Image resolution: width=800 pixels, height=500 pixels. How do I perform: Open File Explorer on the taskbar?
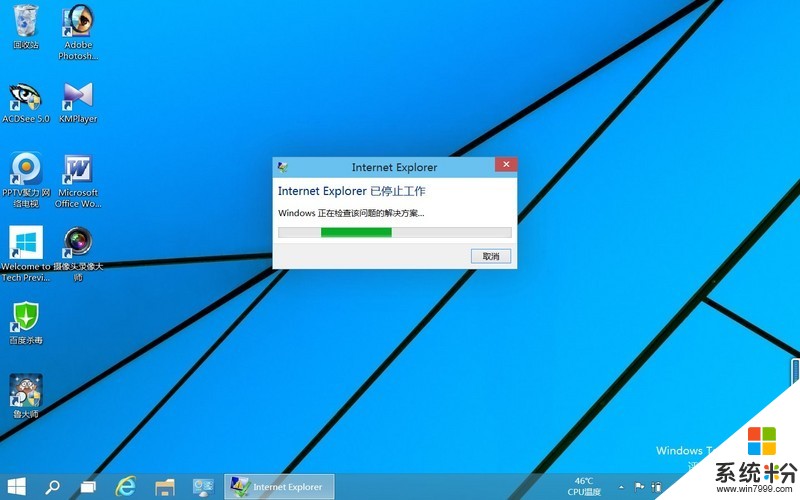(x=165, y=487)
